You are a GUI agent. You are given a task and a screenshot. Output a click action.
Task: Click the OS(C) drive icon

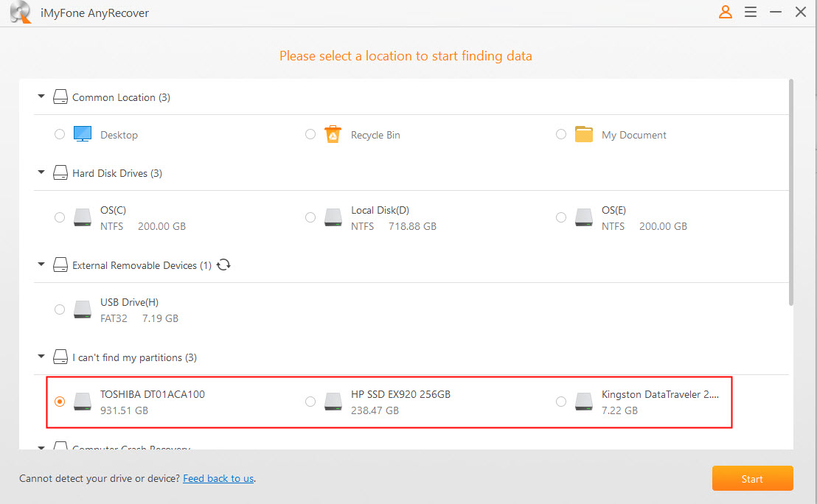(83, 217)
